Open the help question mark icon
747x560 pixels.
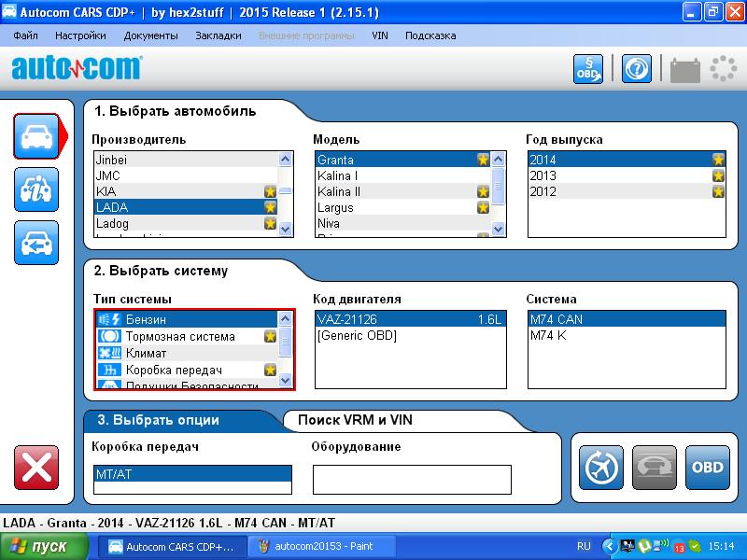pyautogui.click(x=636, y=69)
